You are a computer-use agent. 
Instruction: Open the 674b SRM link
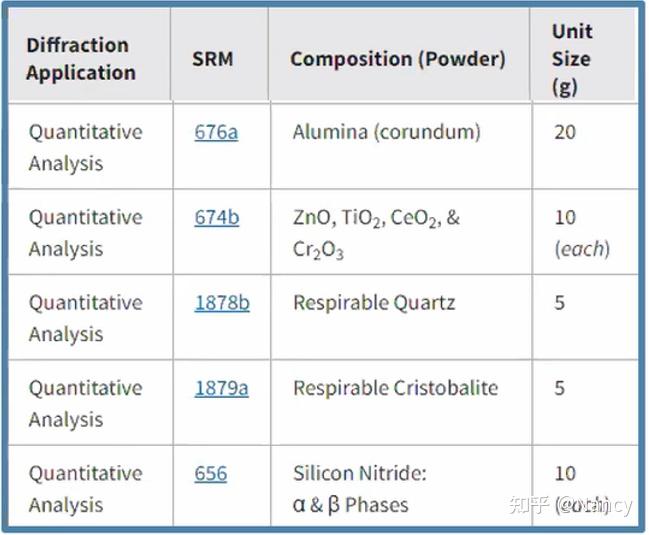point(217,217)
